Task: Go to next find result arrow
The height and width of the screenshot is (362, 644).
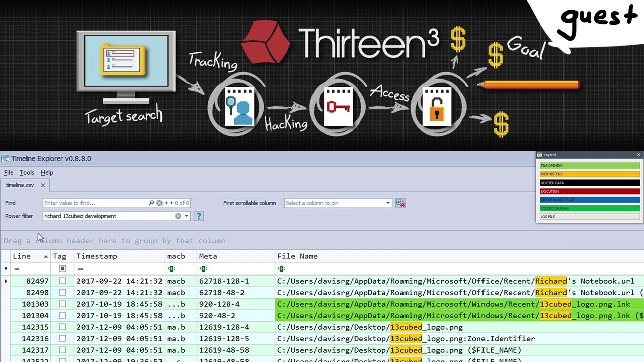Action: click(x=171, y=203)
